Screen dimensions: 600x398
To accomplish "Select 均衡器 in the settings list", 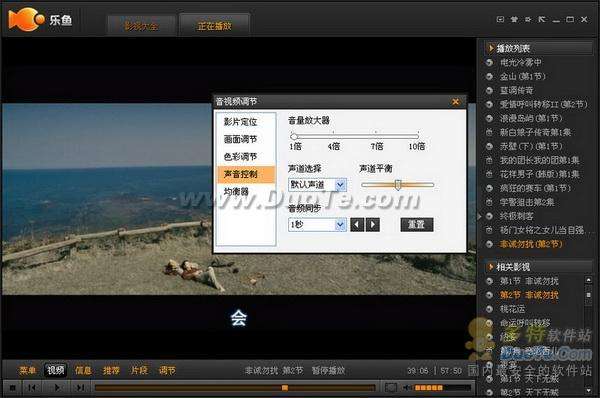I will tap(236, 191).
